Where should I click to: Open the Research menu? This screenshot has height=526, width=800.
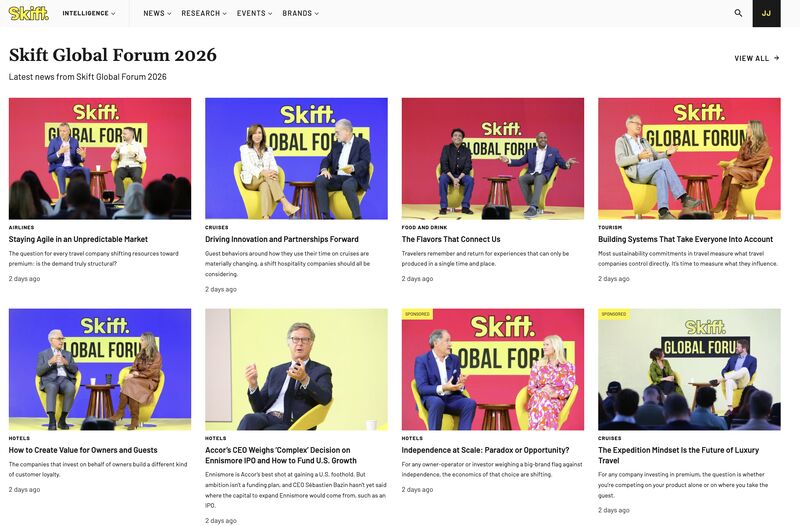(204, 13)
